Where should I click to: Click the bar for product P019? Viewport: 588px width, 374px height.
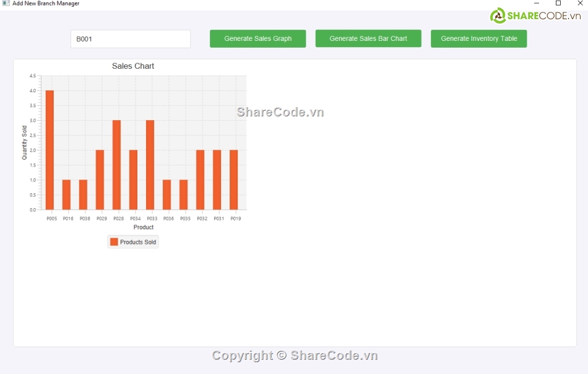(233, 180)
